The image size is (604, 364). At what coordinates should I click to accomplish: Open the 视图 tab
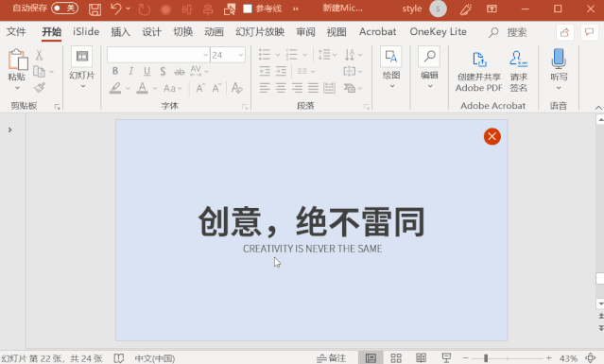pos(337,32)
